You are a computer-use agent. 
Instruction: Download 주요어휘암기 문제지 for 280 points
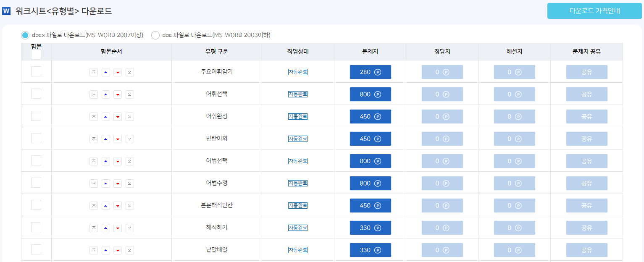370,72
